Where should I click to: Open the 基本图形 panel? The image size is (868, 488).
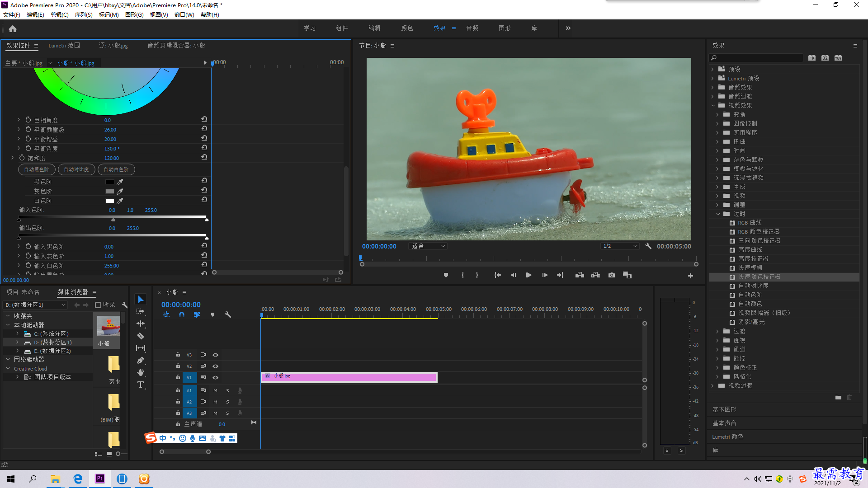724,409
